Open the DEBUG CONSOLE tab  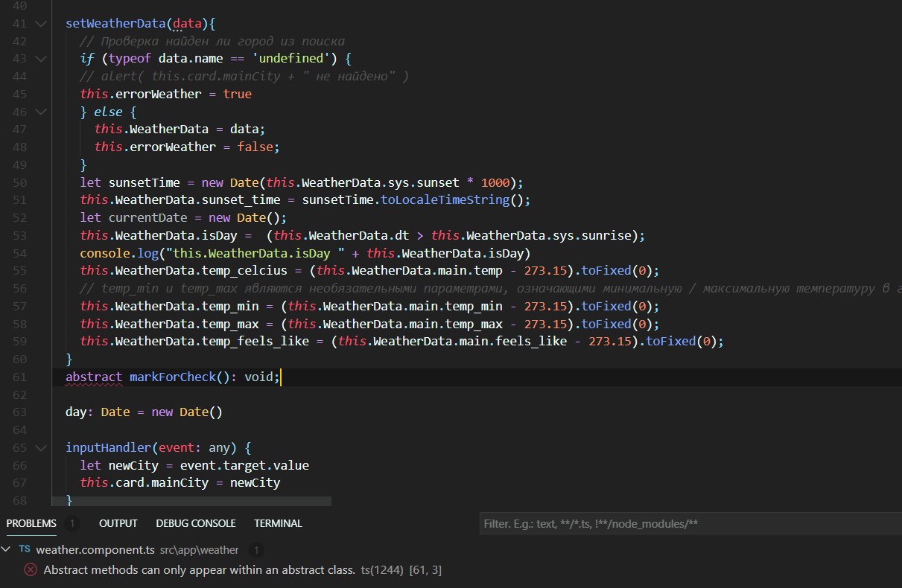pyautogui.click(x=196, y=523)
